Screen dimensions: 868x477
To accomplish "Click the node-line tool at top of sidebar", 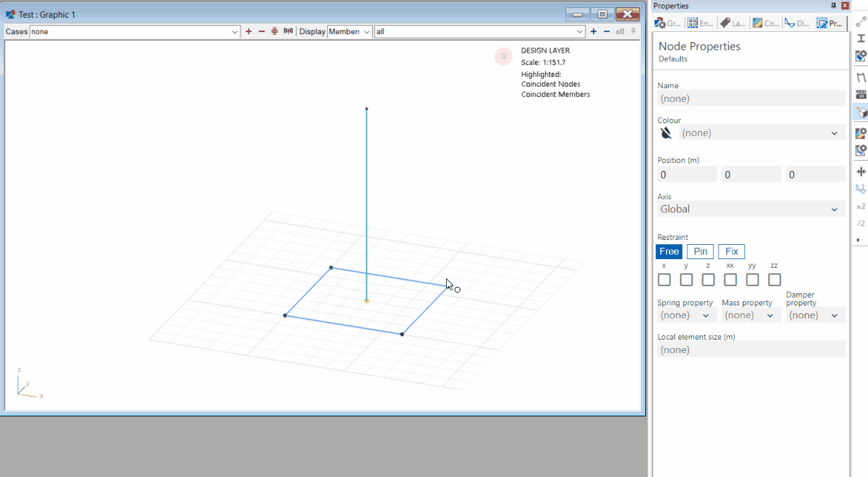I will pyautogui.click(x=861, y=21).
